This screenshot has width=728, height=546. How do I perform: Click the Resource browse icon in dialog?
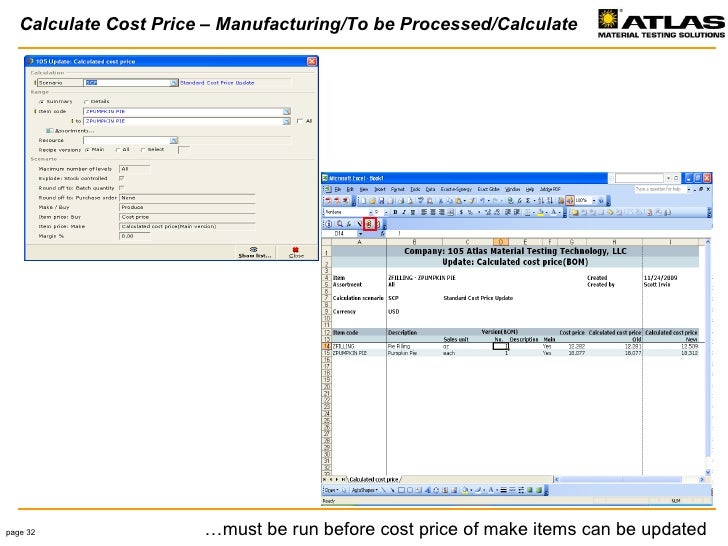(174, 140)
